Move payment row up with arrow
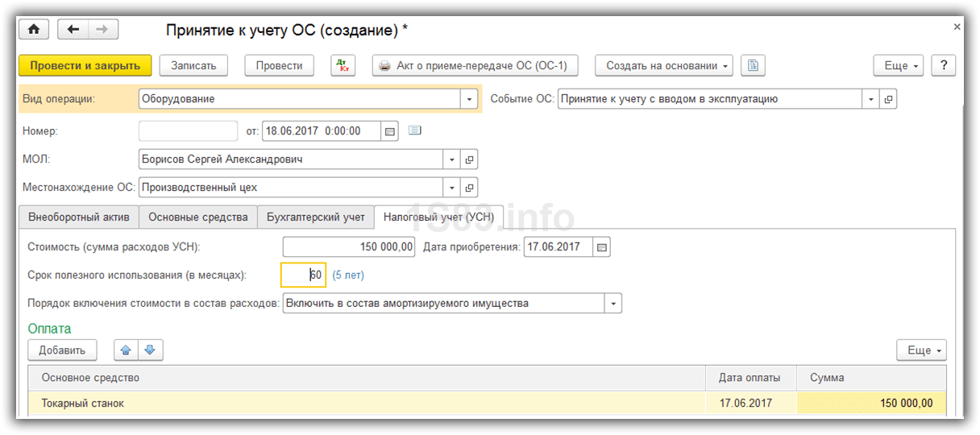The image size is (980, 435). coord(127,350)
